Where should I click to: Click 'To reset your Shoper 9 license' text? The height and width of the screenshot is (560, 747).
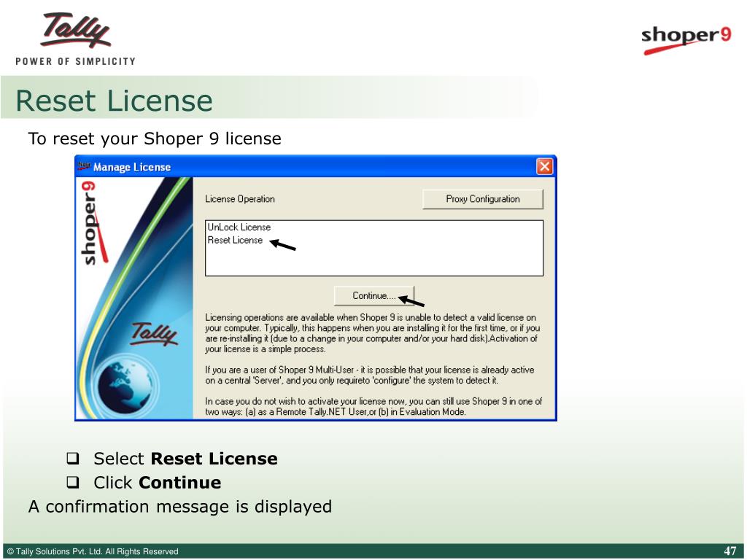(x=155, y=139)
